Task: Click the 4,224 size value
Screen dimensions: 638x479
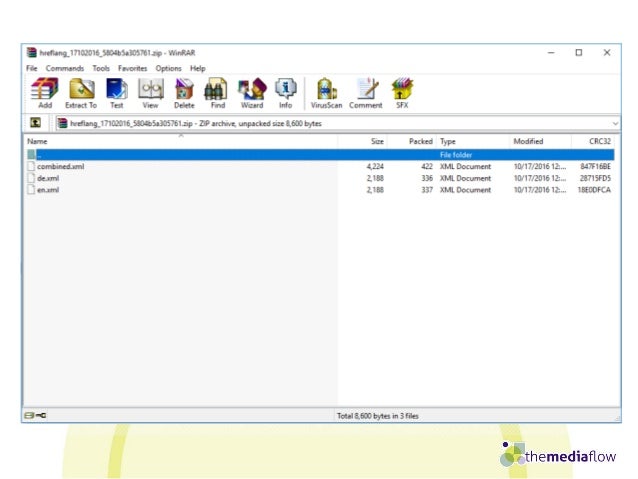Action: coord(375,166)
